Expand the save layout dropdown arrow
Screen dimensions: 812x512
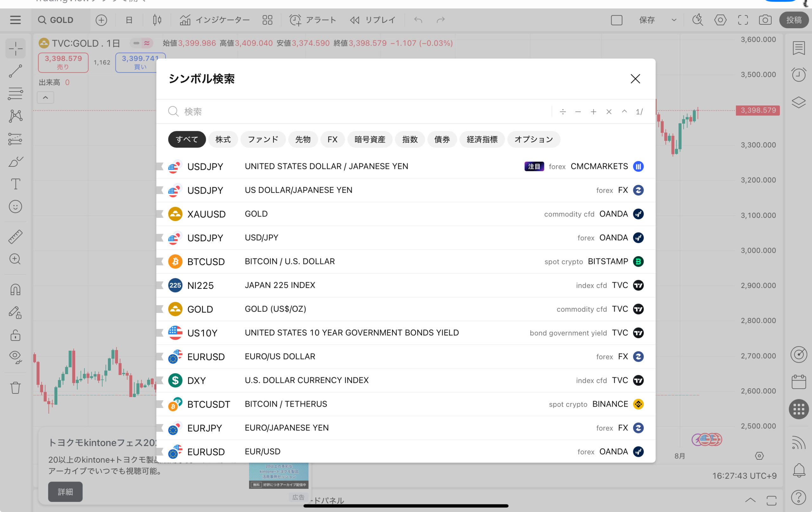(x=674, y=20)
